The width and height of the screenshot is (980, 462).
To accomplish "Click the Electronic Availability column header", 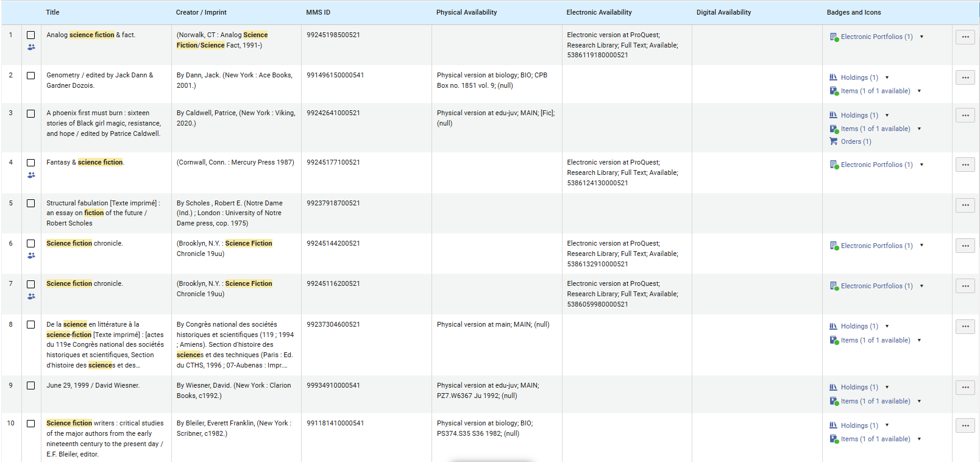I will (x=599, y=12).
